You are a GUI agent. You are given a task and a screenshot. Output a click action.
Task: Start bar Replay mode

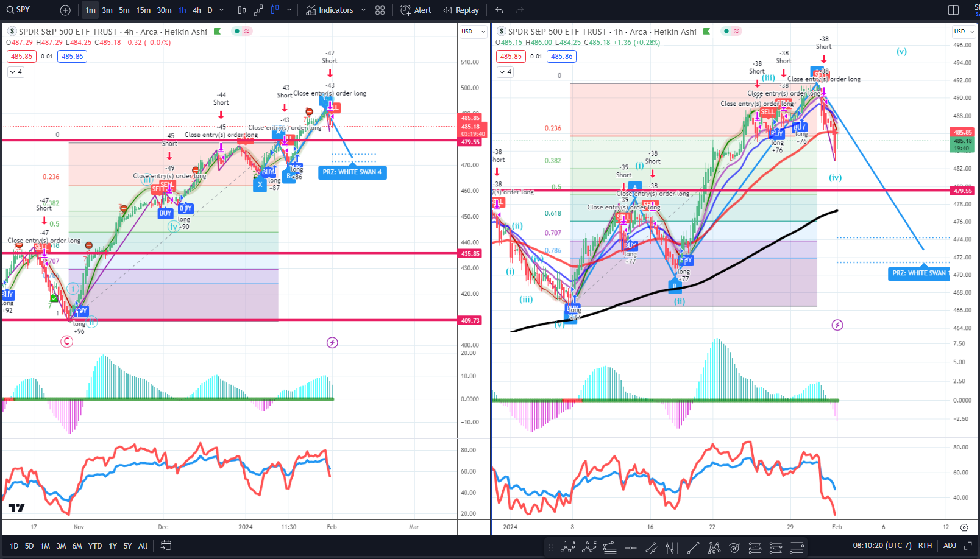coord(461,10)
